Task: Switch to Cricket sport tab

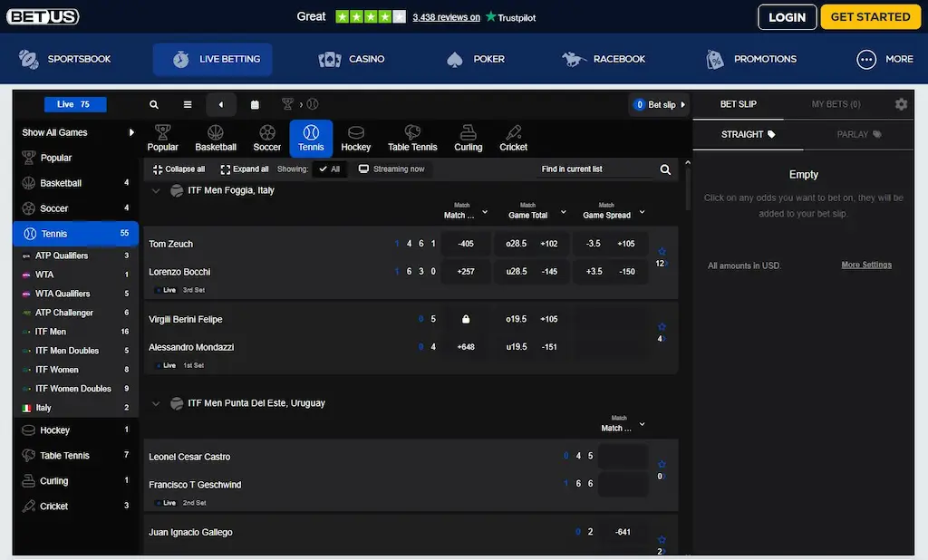Action: [513, 139]
